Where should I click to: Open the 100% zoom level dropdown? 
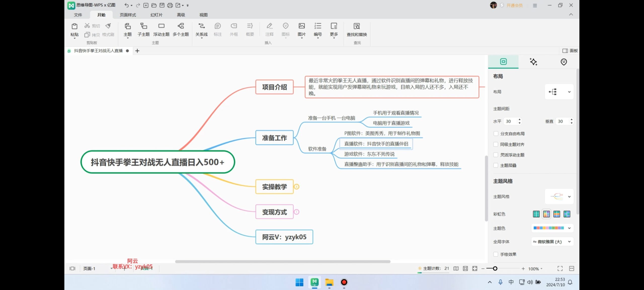point(535,269)
